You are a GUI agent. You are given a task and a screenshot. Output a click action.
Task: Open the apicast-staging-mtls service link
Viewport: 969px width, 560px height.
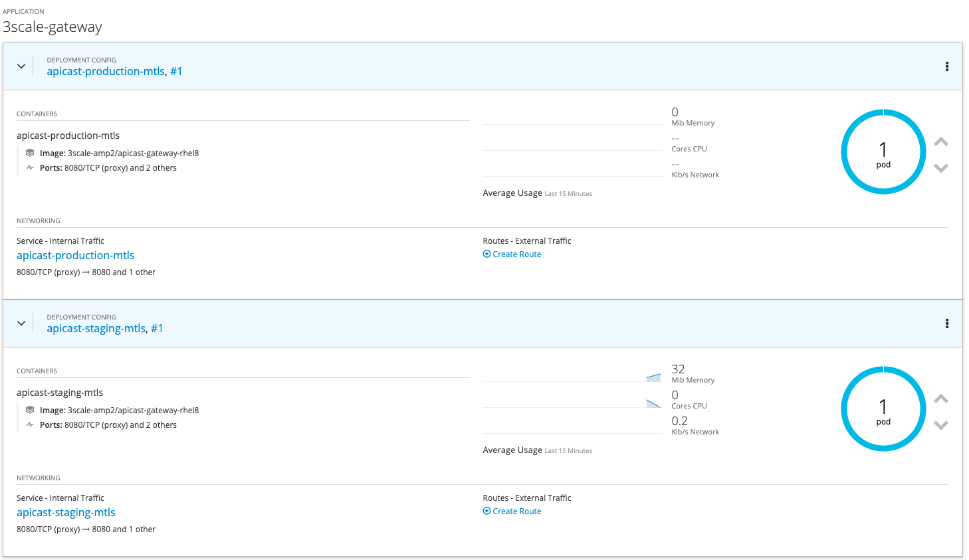tap(66, 513)
